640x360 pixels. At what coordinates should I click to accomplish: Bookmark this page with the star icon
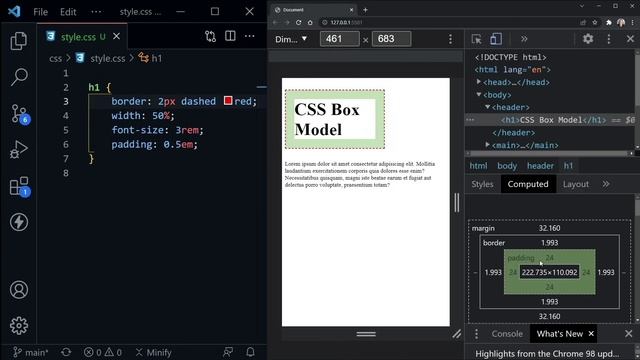pos(595,22)
